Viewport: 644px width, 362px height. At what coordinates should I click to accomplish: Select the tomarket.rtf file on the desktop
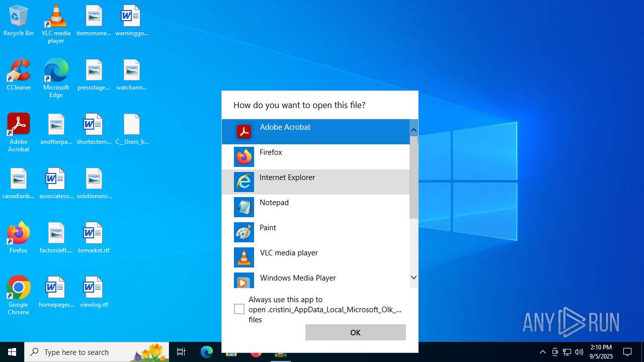(94, 238)
